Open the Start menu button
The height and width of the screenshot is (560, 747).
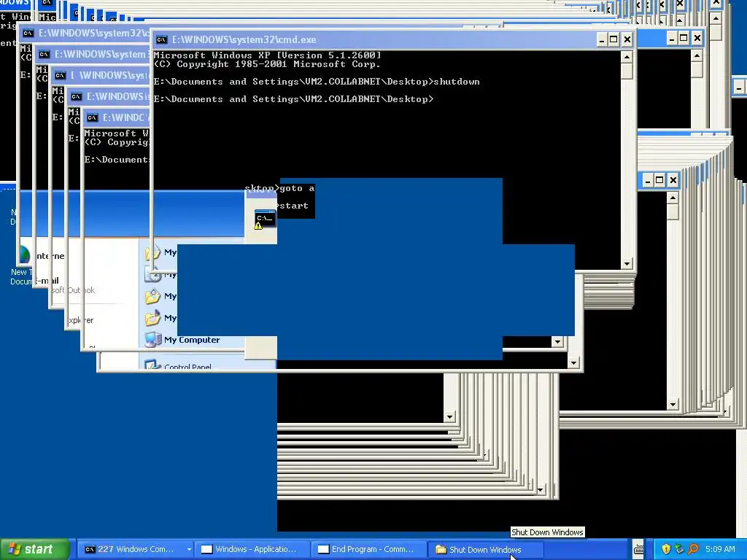pos(34,549)
